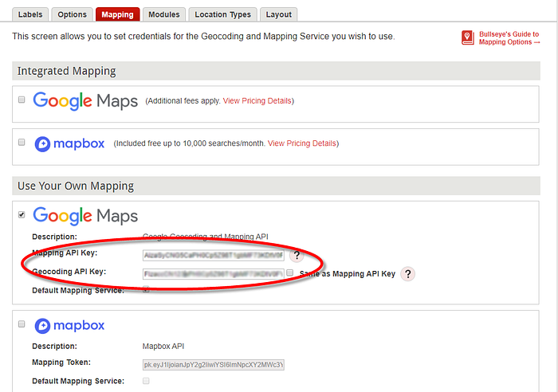Click the 'Mapping Token:' label

[x=61, y=363]
